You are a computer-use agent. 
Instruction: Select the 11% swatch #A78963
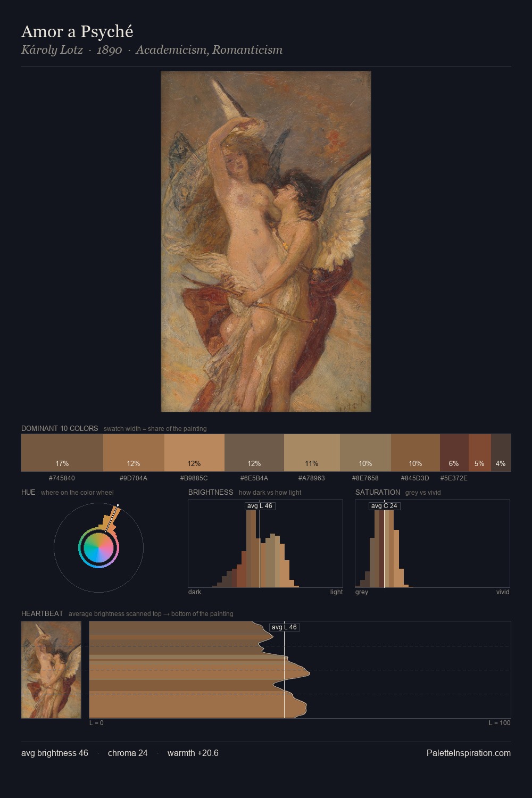(x=312, y=452)
